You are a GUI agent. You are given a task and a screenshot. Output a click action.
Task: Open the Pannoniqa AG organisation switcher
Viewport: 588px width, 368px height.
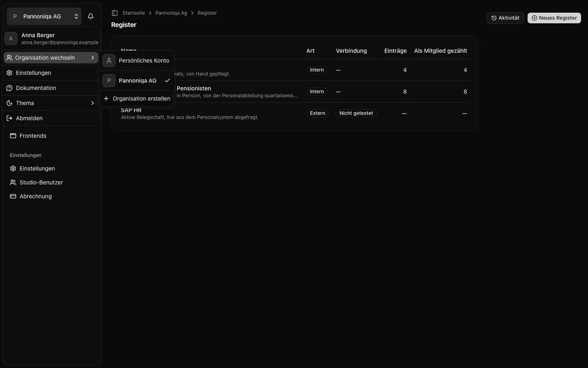[x=44, y=16]
